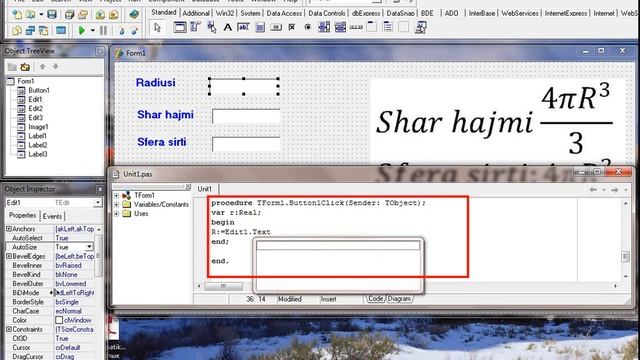This screenshot has width=640, height=360.
Task: Select the PopupMenu component icon
Action: 212,28
